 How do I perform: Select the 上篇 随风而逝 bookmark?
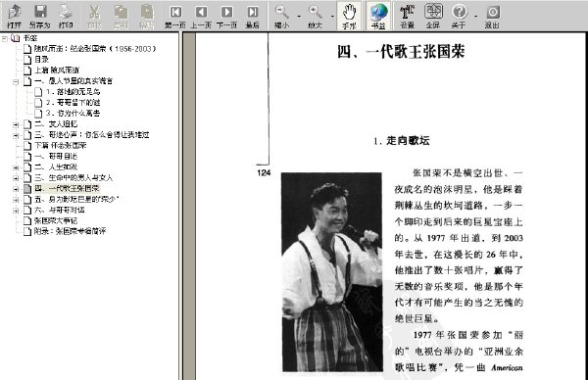click(57, 71)
